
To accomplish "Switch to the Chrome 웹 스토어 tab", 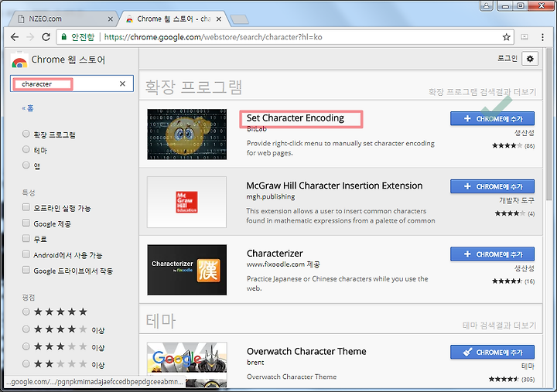I will 173,19.
